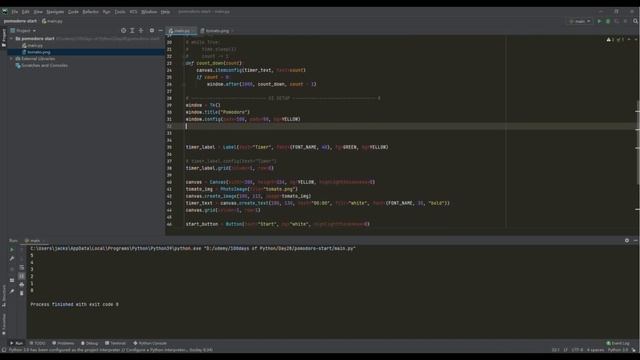Image resolution: width=640 pixels, height=360 pixels.
Task: Open the Navigate menu
Action: 55,12
